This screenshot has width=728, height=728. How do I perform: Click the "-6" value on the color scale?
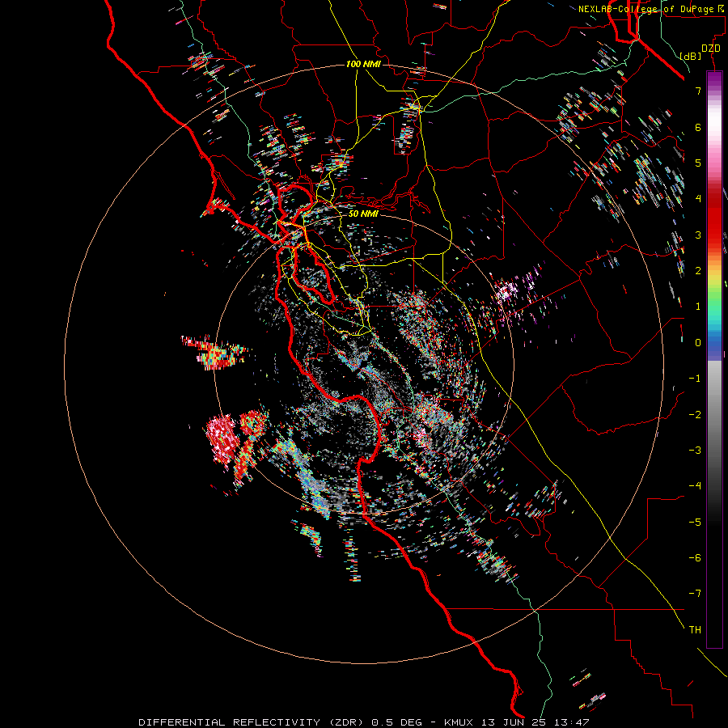pos(695,558)
